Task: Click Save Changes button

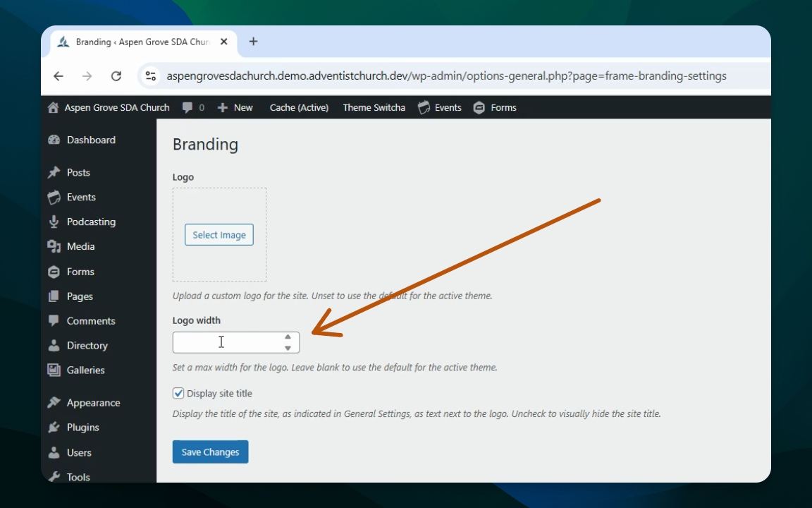Action: [210, 452]
